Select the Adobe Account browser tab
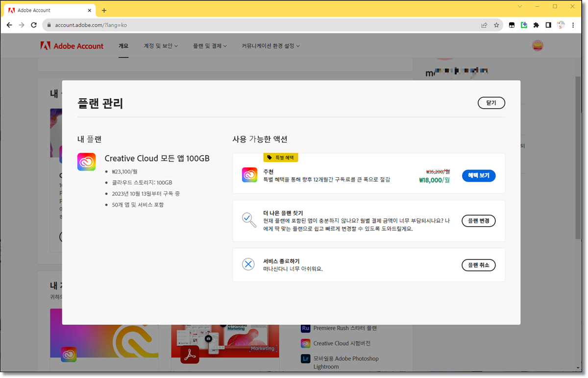This screenshot has height=378, width=588. [x=49, y=10]
